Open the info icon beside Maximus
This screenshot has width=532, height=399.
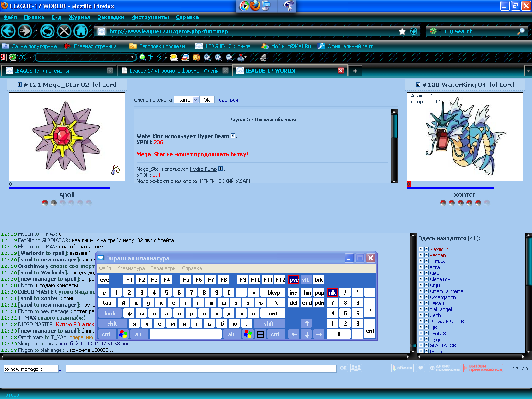pos(421,249)
